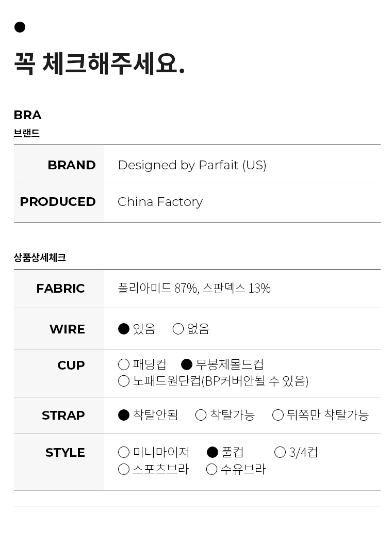Click the 상품상세체크 section label
Screen dimensions: 392x542
point(40,258)
